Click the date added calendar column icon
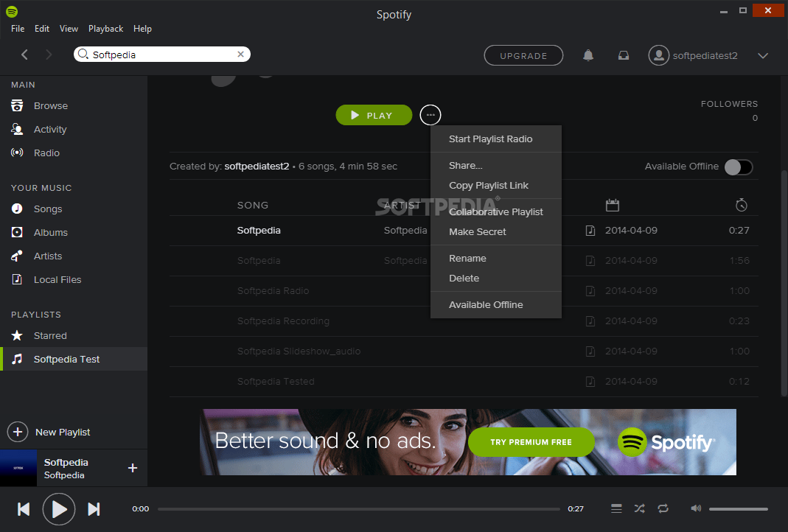The height and width of the screenshot is (532, 788). click(x=612, y=205)
